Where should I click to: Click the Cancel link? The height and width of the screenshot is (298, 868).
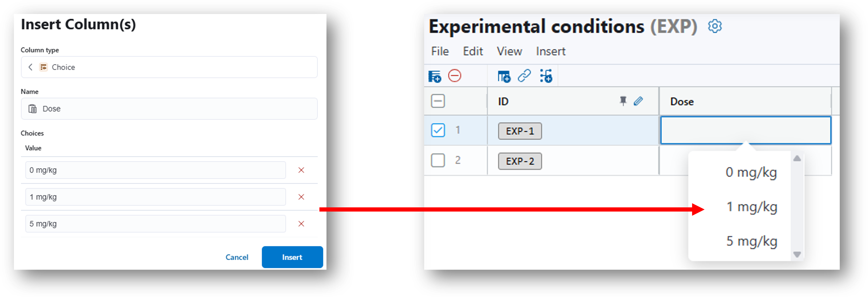click(x=237, y=257)
